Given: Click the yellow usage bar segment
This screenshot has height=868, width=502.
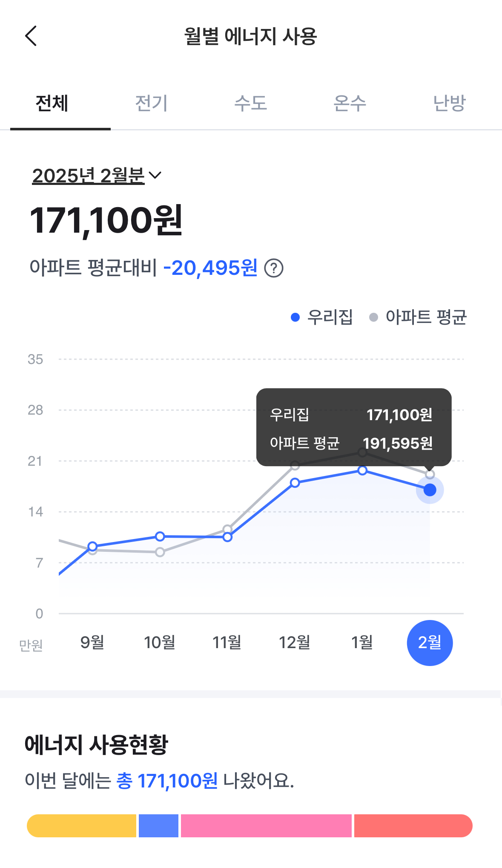Looking at the screenshot, I should 81,826.
